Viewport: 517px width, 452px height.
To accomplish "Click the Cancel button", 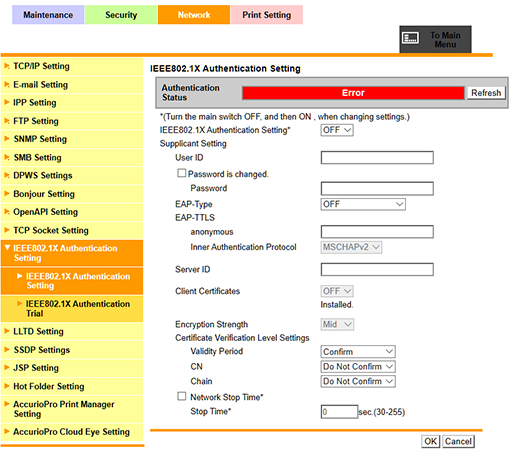I will click(458, 441).
